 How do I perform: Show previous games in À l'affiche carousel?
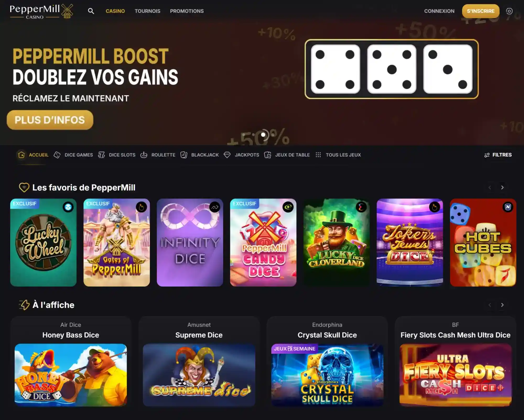490,305
